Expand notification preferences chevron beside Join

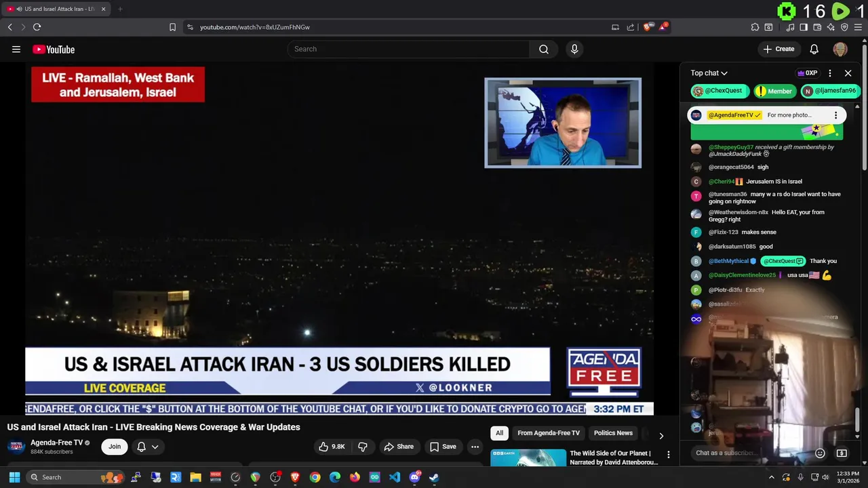(155, 447)
